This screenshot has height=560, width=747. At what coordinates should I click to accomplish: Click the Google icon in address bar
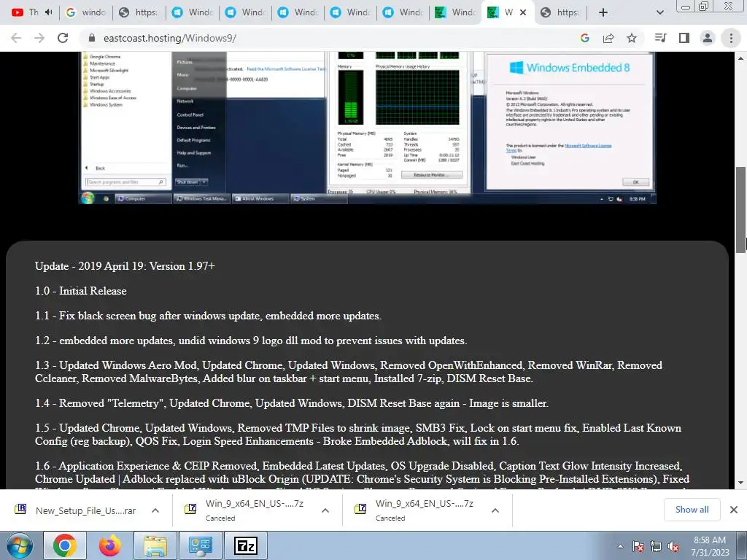585,38
